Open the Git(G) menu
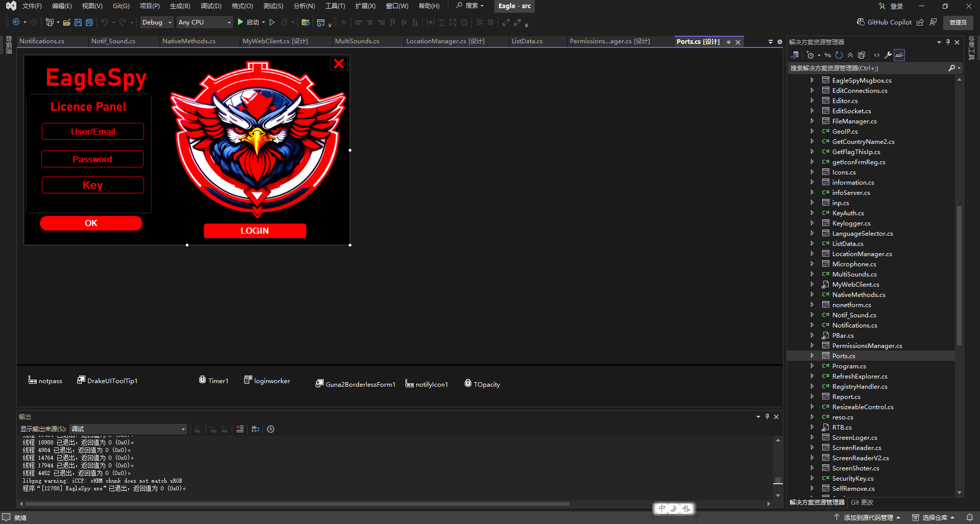 (121, 6)
